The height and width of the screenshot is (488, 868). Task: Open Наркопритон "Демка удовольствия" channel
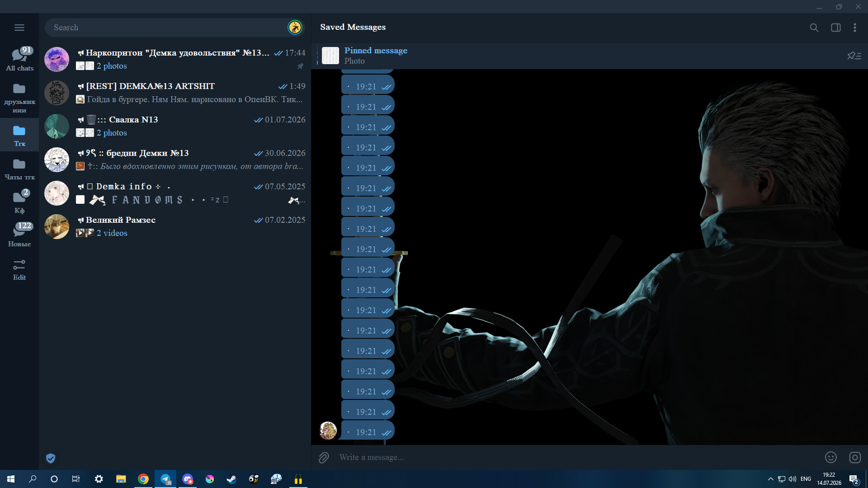click(x=175, y=59)
